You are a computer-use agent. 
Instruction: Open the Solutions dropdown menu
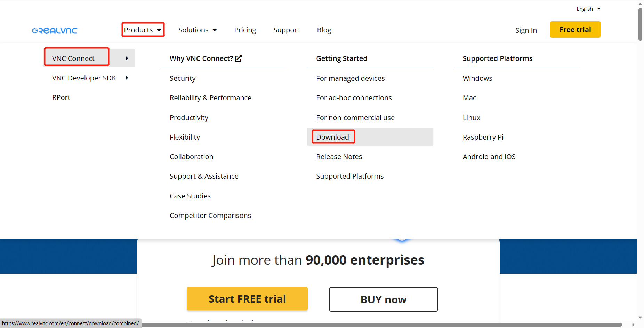click(x=198, y=30)
